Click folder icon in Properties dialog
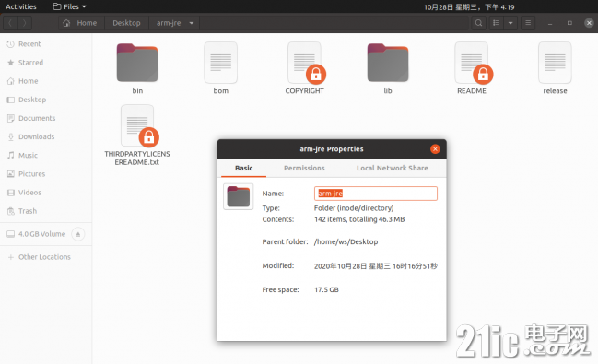 (239, 196)
